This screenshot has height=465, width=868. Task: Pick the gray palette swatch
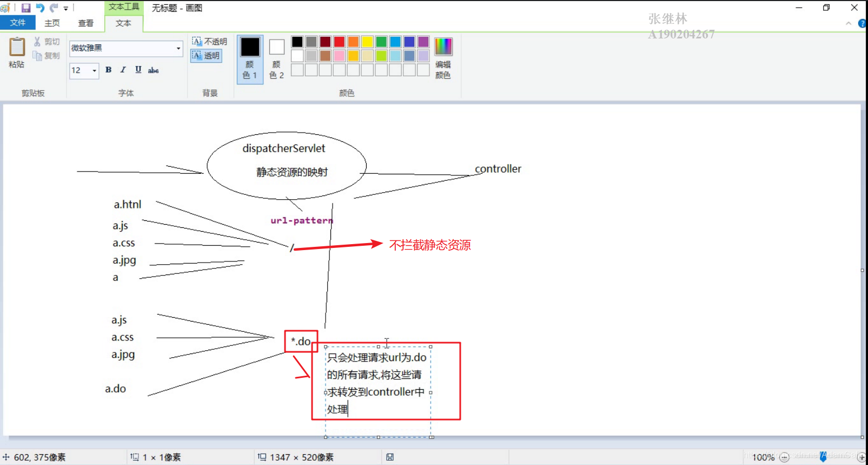[312, 42]
